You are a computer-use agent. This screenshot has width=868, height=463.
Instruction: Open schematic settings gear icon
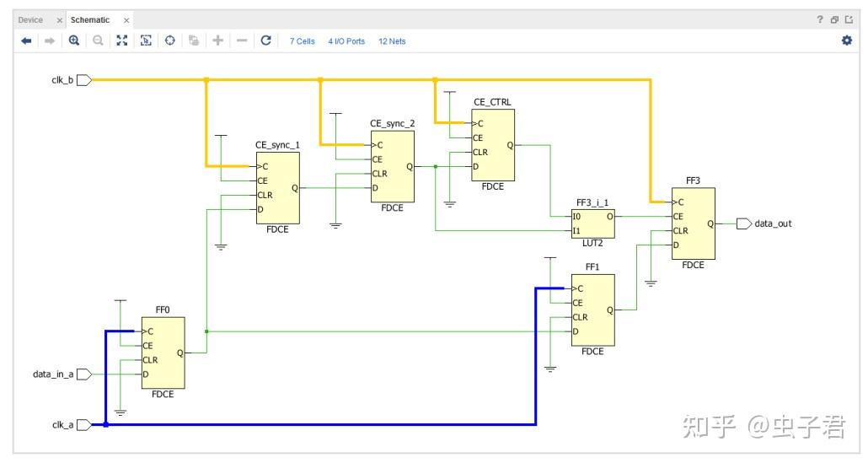click(847, 40)
